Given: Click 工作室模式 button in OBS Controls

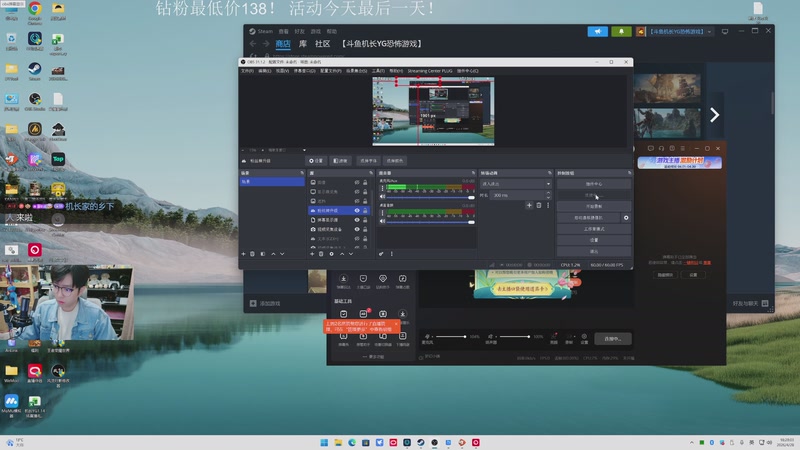Looking at the screenshot, I should tap(594, 229).
